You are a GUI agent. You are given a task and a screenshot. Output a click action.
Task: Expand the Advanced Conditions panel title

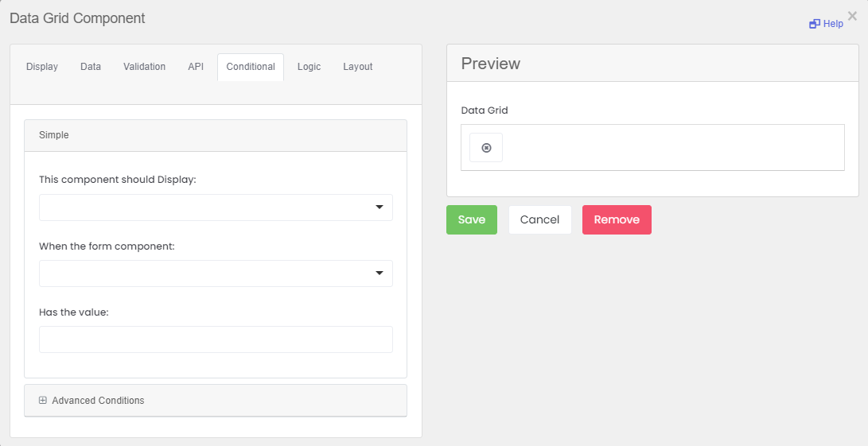point(98,401)
